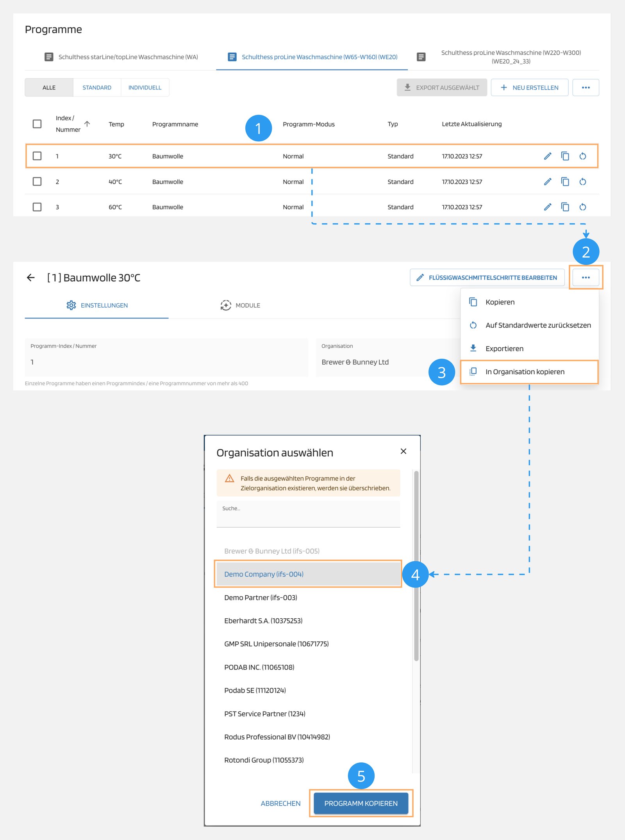Check the box for the 60°C Baumwolle row
625x840 pixels.
(x=37, y=207)
